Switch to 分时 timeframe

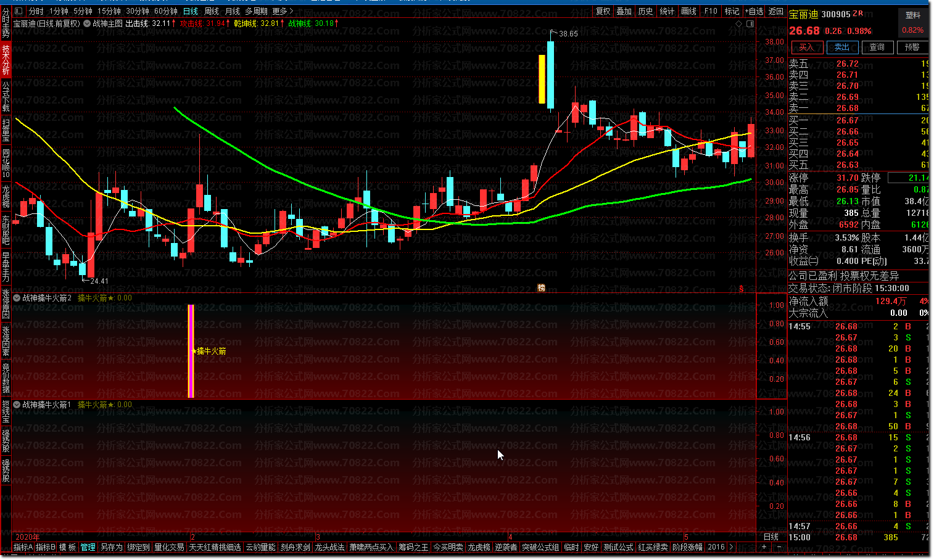coord(36,11)
